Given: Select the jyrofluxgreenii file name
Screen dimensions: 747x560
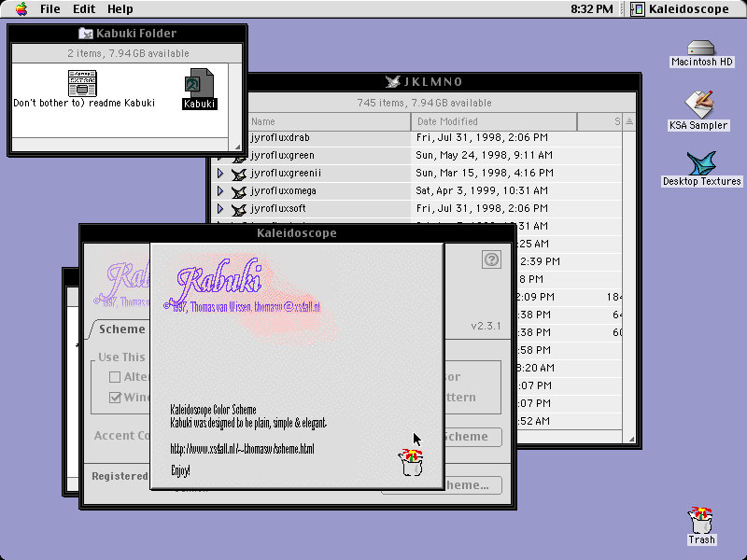Looking at the screenshot, I should 286,173.
